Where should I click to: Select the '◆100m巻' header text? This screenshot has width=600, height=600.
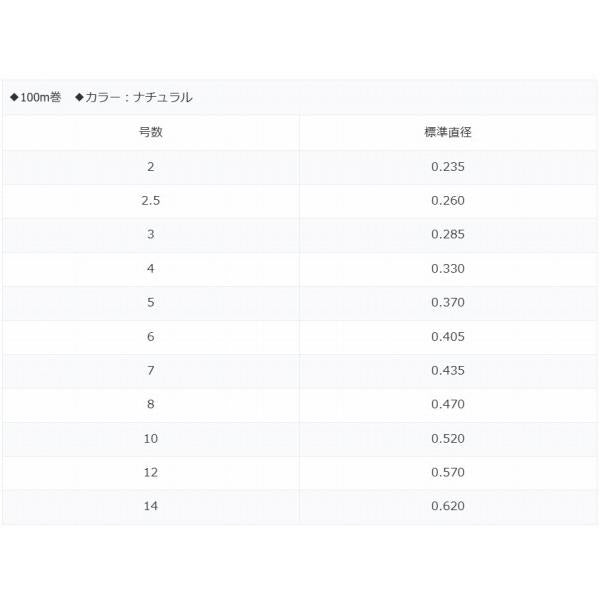pos(36,97)
